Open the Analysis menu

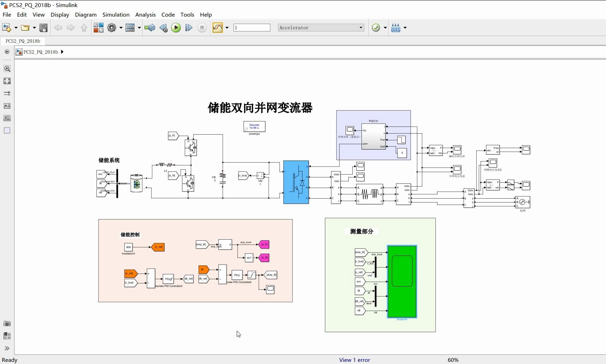146,14
